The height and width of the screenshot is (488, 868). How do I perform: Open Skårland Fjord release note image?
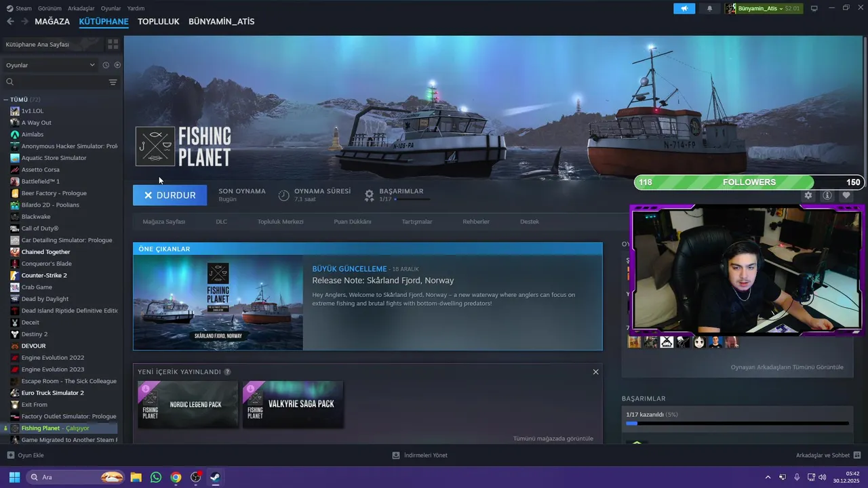pyautogui.click(x=218, y=302)
